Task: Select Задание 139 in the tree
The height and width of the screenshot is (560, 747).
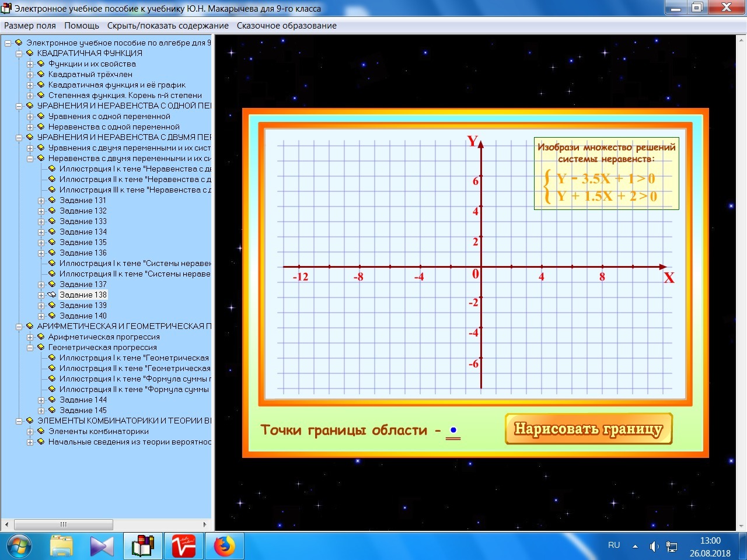Action: point(83,305)
